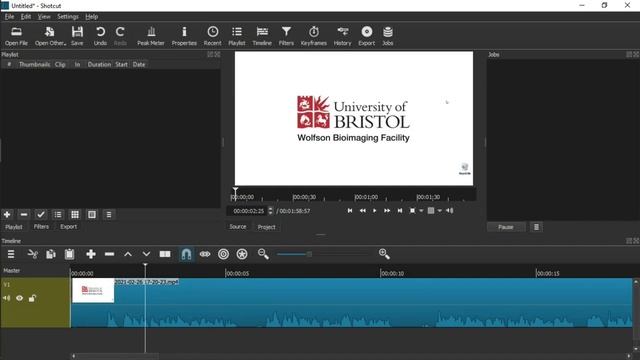Toggle the Playlist panel from the toolbar
This screenshot has width=640, height=360.
237,36
